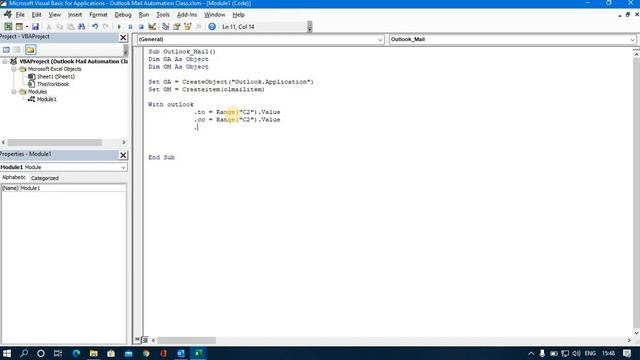This screenshot has width=640, height=360.
Task: Click the Paste clipboard icon
Action: [70, 27]
